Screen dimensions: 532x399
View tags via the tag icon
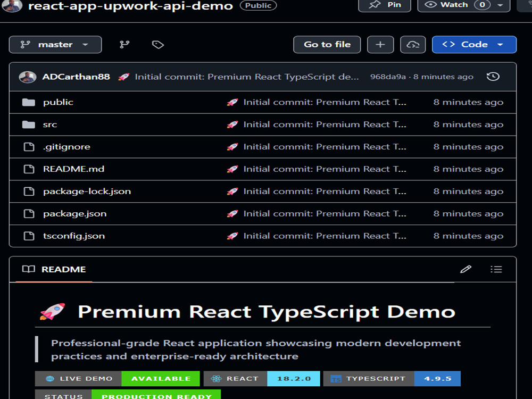pyautogui.click(x=158, y=45)
